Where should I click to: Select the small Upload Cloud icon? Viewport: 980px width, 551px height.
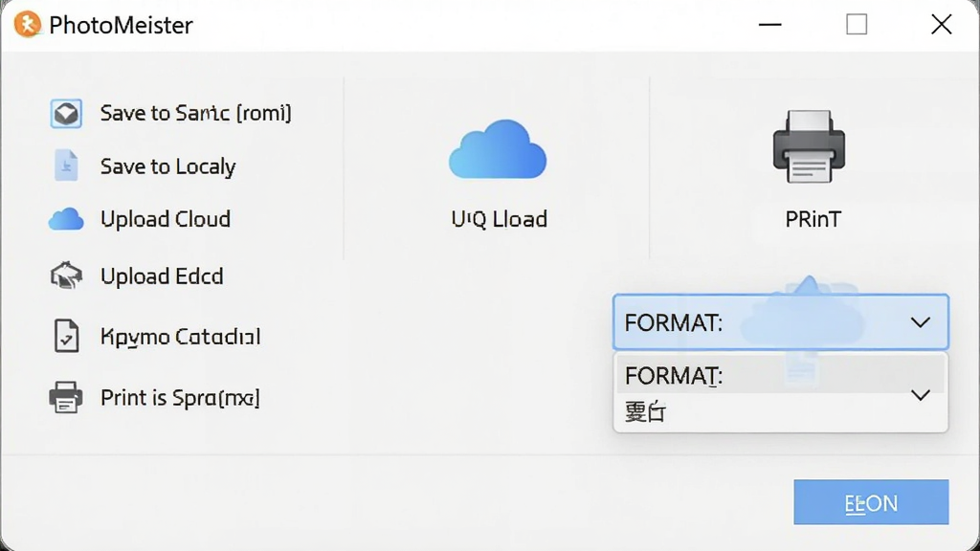66,219
